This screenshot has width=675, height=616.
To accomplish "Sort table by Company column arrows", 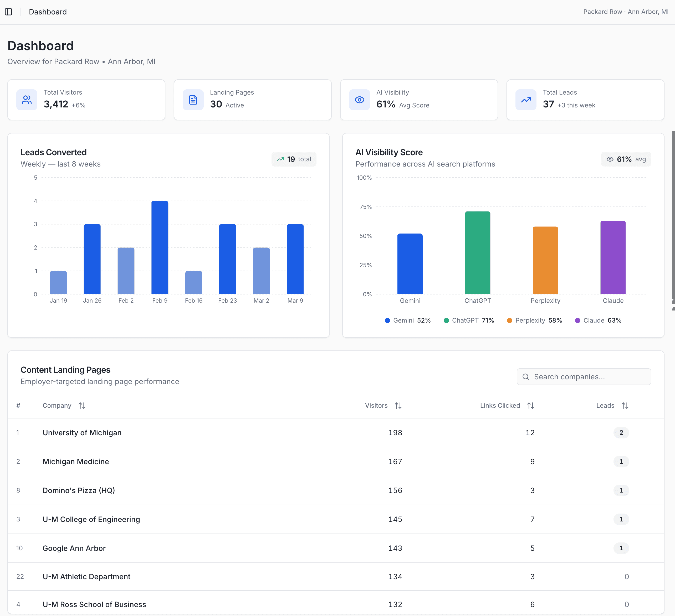I will [x=82, y=406].
